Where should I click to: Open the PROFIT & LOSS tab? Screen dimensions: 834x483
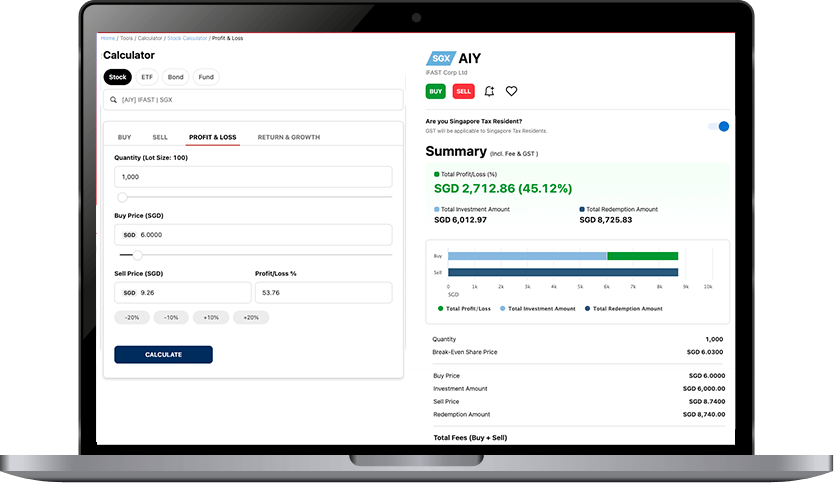point(213,137)
